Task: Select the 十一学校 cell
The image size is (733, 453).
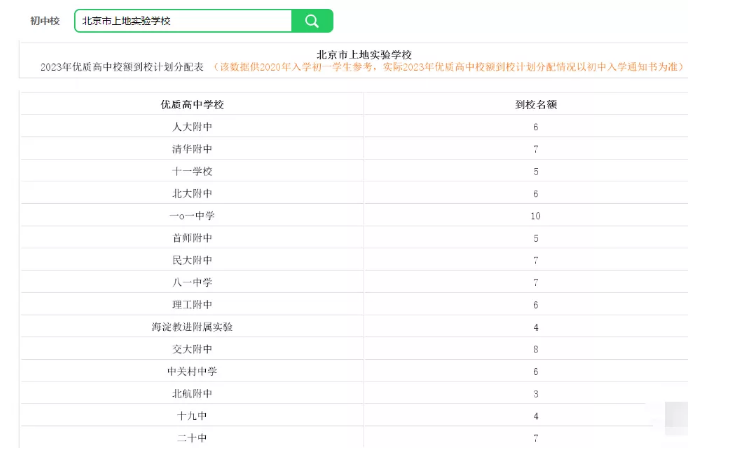Action: pyautogui.click(x=192, y=171)
